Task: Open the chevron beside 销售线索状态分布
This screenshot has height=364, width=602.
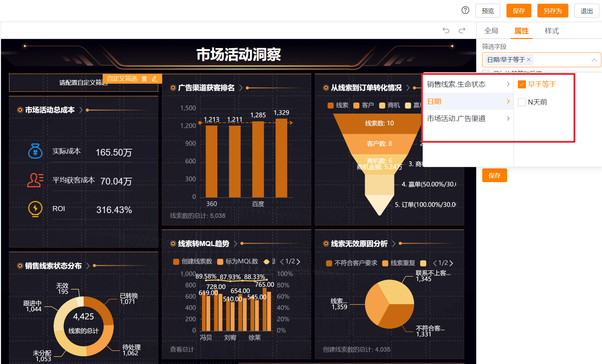Action: pyautogui.click(x=88, y=266)
